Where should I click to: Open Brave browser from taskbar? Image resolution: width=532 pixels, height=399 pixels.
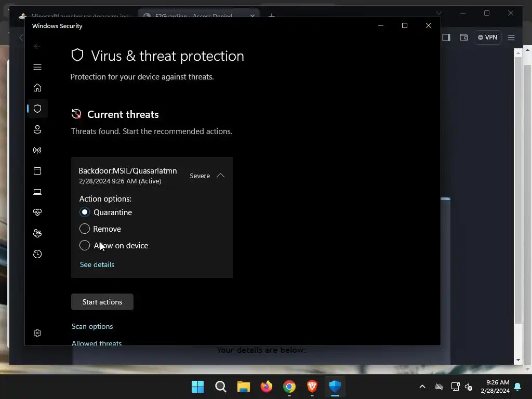tap(312, 387)
